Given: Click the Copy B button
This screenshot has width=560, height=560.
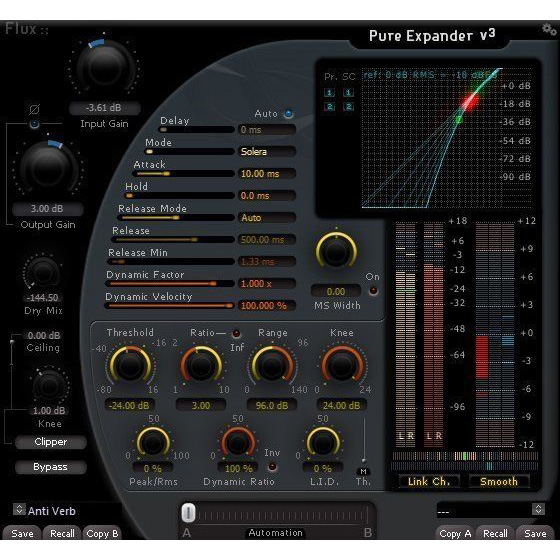Looking at the screenshot, I should (x=102, y=534).
